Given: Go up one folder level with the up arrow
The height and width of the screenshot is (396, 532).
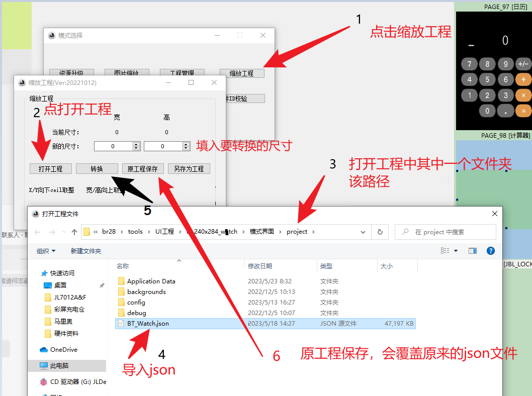Looking at the screenshot, I should [x=74, y=232].
